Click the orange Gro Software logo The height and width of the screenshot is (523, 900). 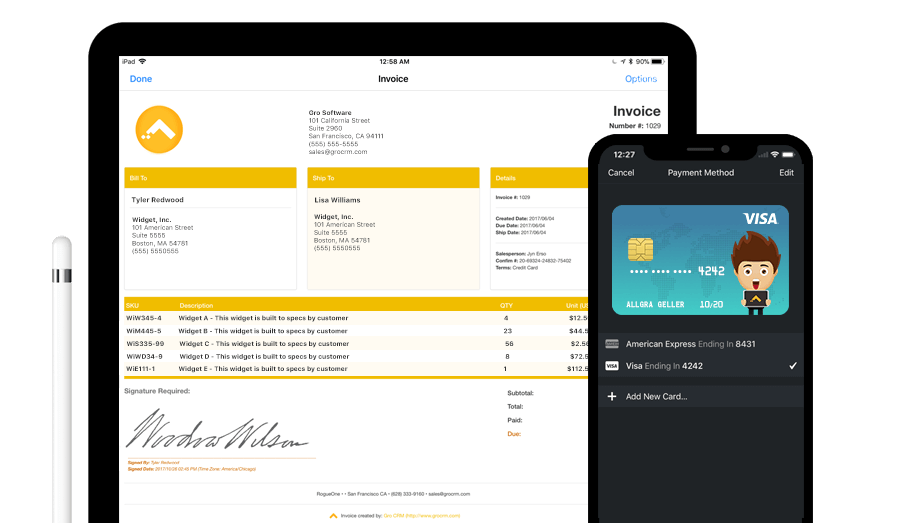(x=159, y=129)
